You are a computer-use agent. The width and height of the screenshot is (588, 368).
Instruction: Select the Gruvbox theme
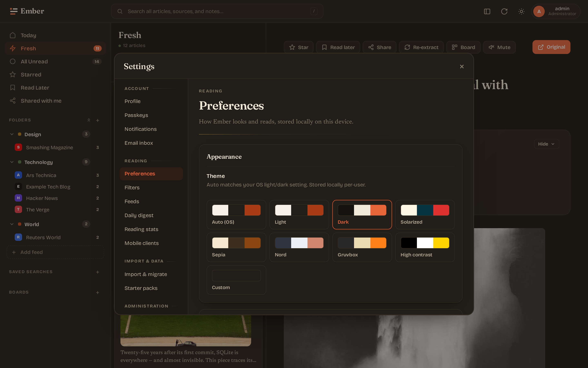coord(362,247)
